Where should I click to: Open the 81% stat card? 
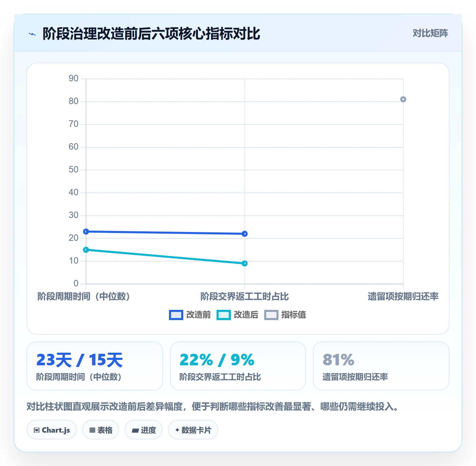[381, 366]
